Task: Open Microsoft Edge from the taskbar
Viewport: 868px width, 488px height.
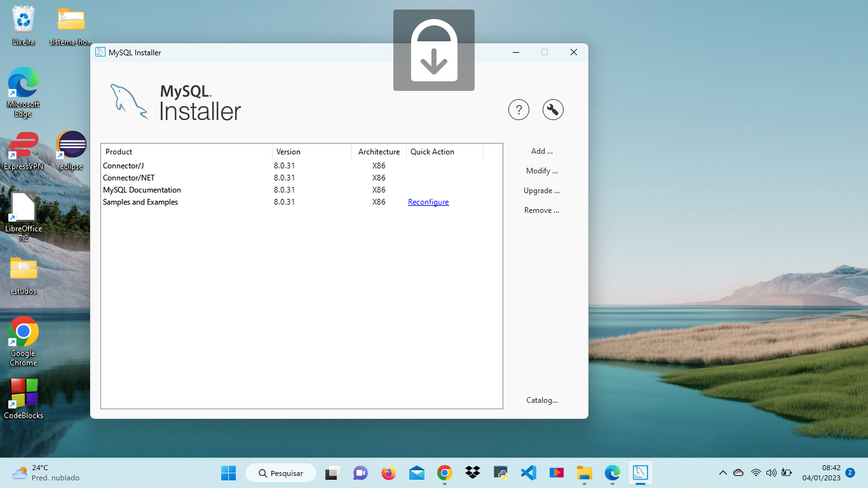Action: [x=612, y=473]
